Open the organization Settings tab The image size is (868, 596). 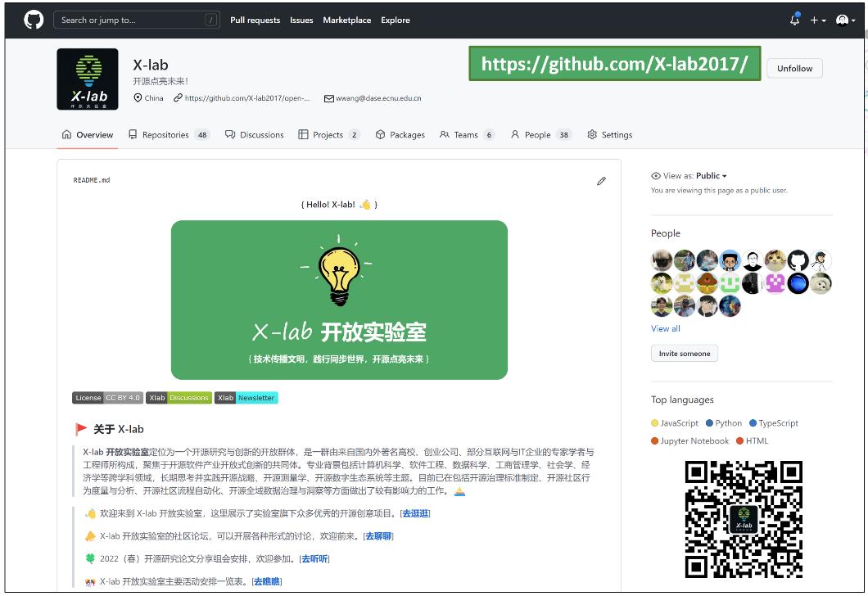[x=610, y=135]
